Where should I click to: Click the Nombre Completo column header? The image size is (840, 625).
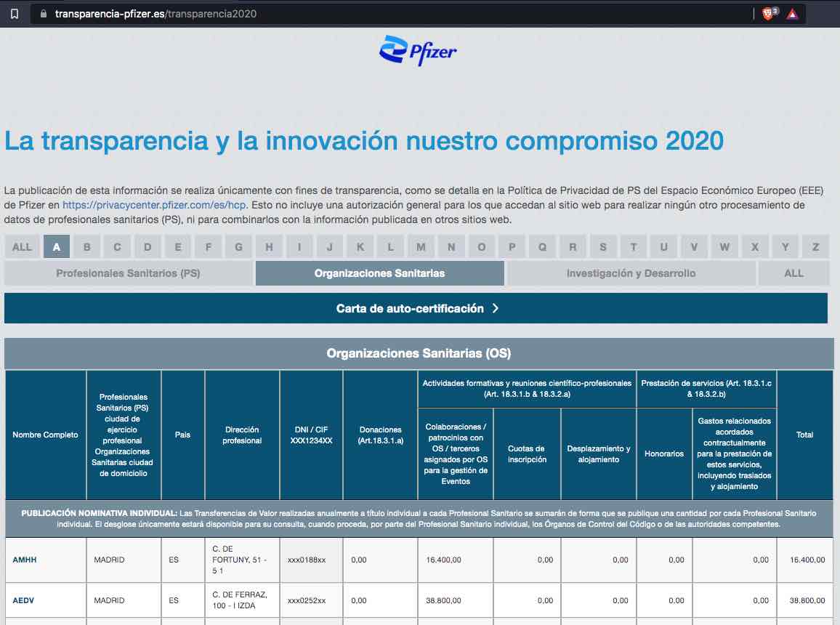[x=46, y=435]
